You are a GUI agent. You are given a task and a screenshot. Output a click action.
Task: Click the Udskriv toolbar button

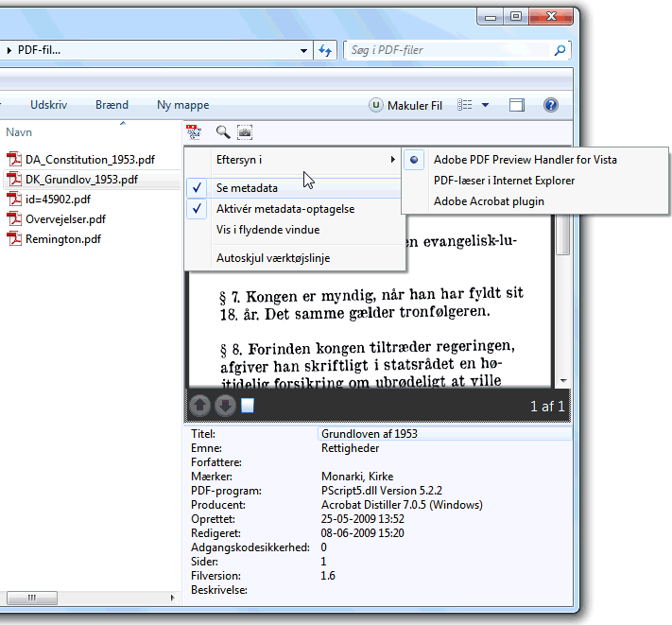[48, 105]
